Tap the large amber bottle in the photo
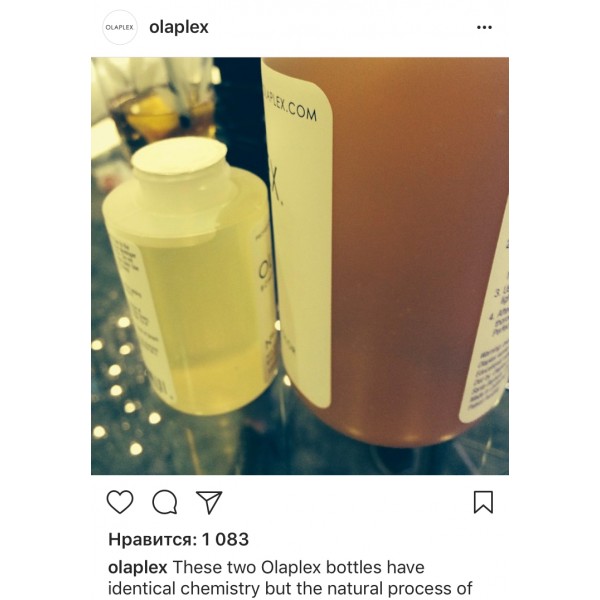The height and width of the screenshot is (600, 600). click(x=386, y=249)
